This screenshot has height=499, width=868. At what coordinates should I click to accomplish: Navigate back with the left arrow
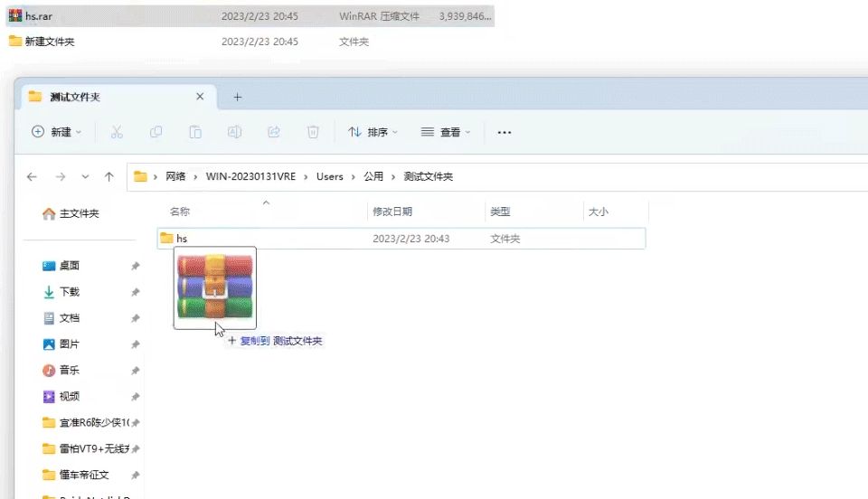pos(32,177)
